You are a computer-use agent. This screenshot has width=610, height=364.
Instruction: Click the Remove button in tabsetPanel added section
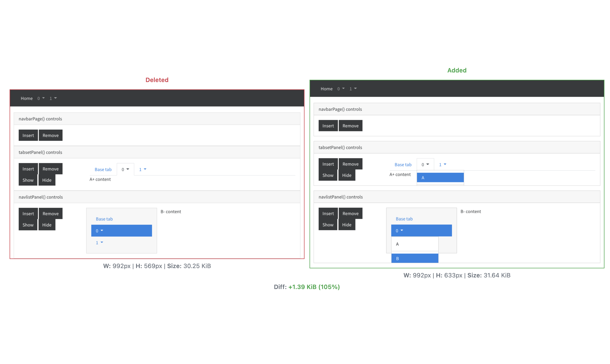click(x=350, y=163)
